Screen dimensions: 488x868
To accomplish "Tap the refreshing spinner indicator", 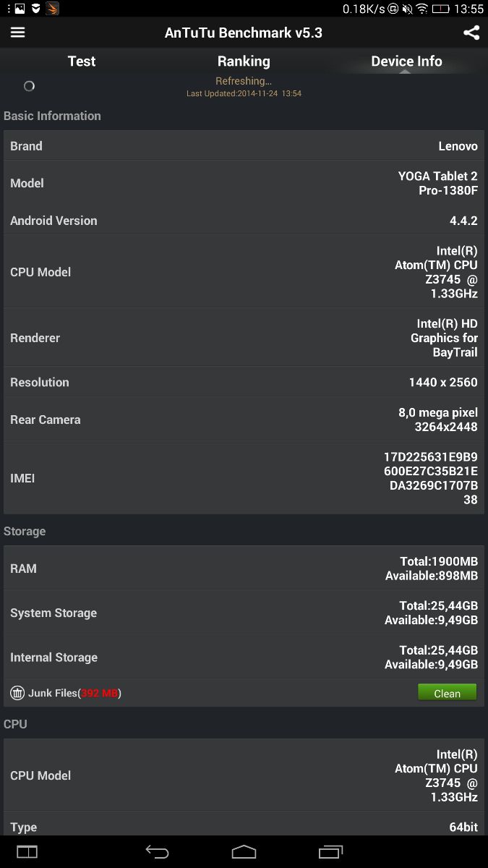I will click(x=29, y=86).
